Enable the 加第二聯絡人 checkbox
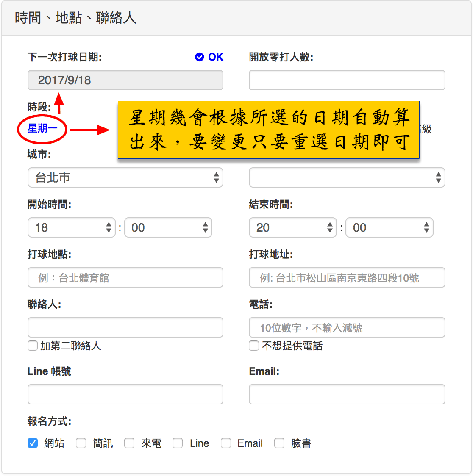Image resolution: width=473 pixels, height=476 pixels. [x=33, y=346]
